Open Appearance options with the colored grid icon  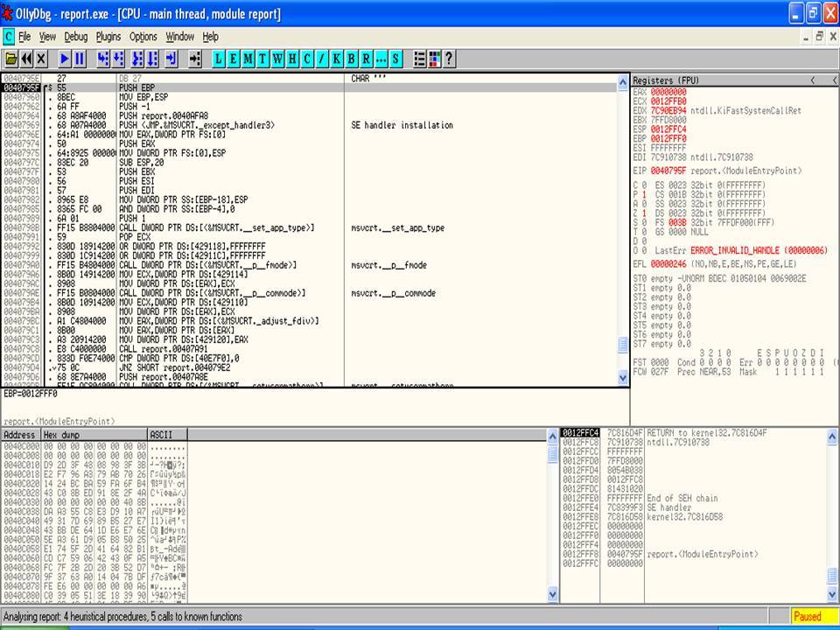click(435, 59)
